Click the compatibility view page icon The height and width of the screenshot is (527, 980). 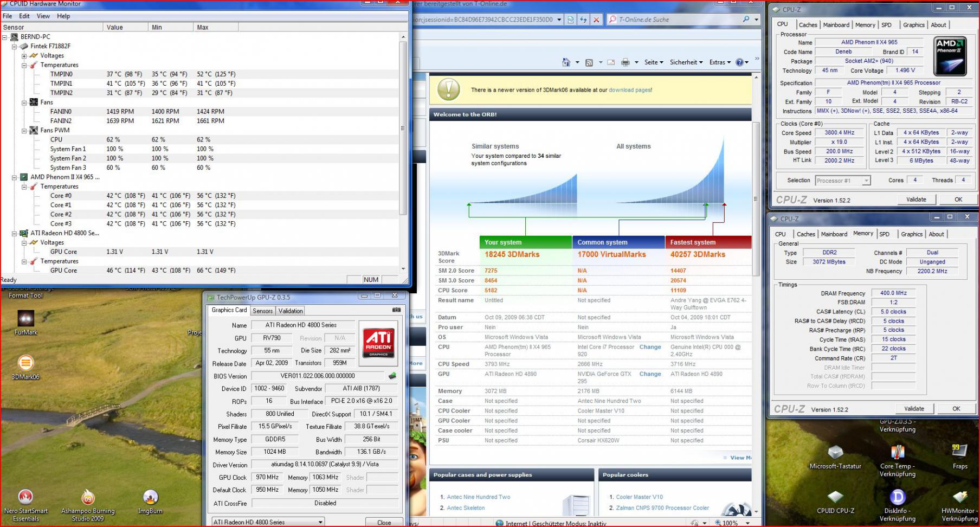570,20
